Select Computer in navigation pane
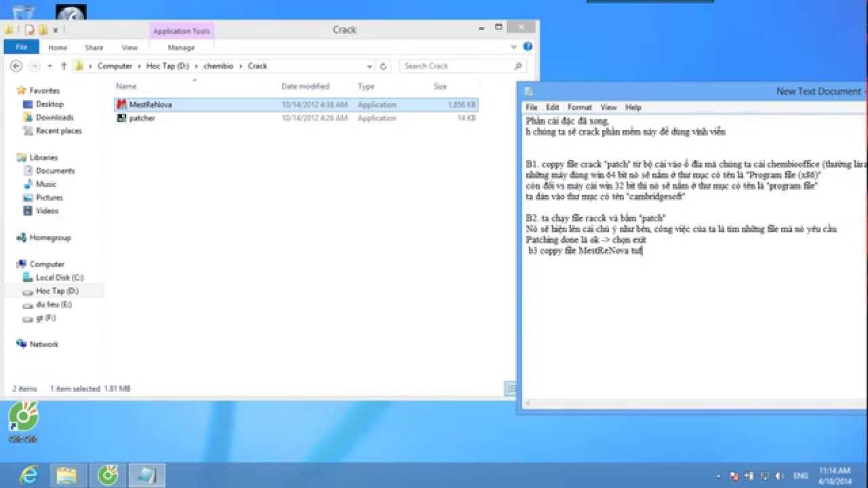Image resolution: width=868 pixels, height=488 pixels. click(x=46, y=264)
